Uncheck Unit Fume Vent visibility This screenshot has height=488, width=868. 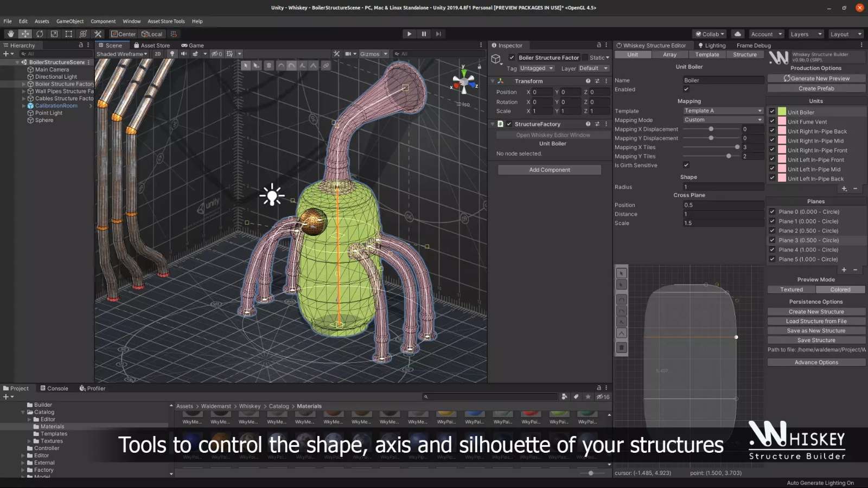[772, 121]
